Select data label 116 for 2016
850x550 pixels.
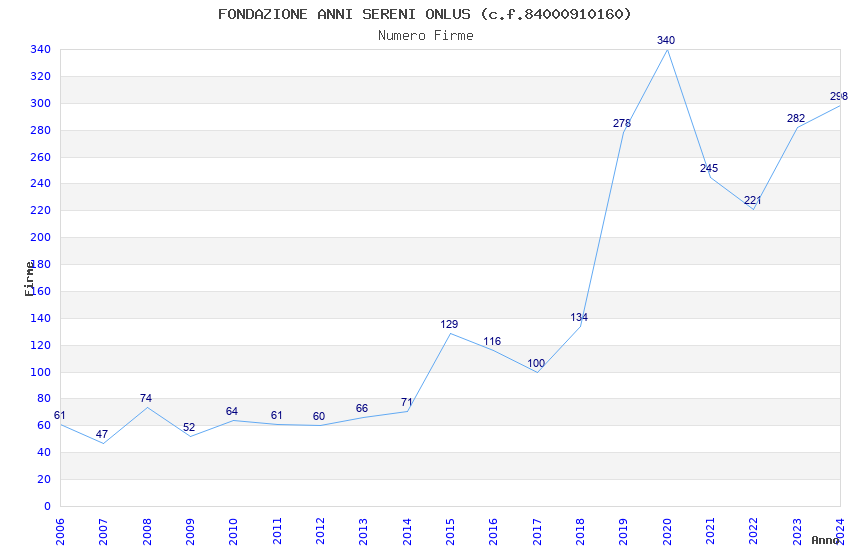pos(492,341)
